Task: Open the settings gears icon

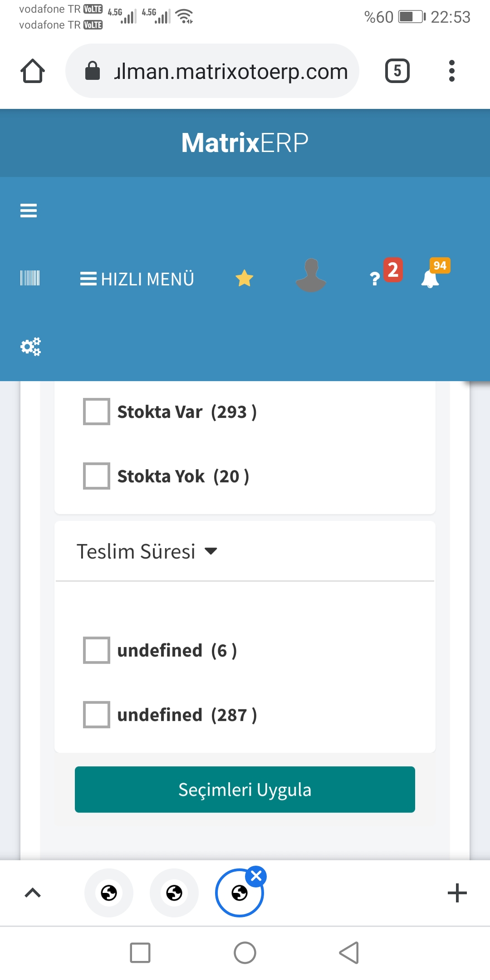Action: (30, 347)
